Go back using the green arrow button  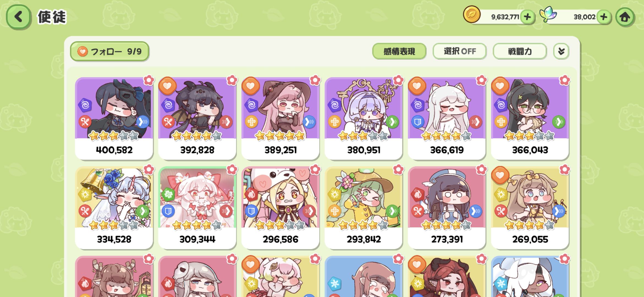[x=18, y=17]
